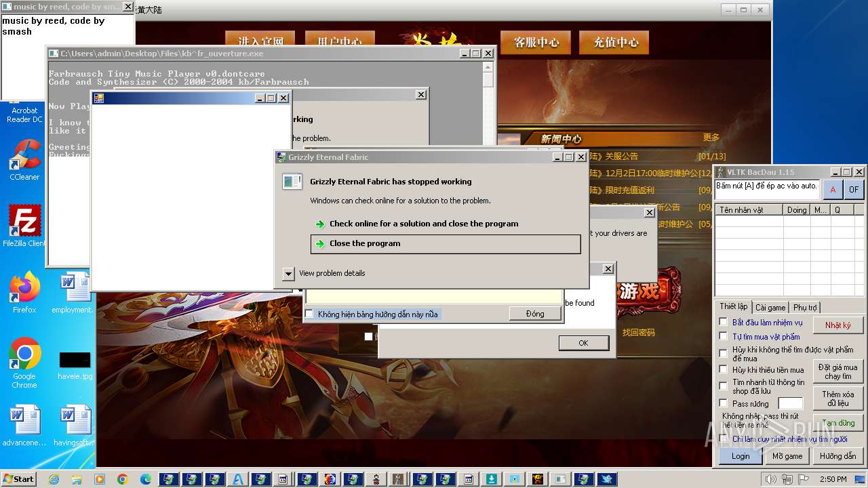Open the advancene Word document on the desktop
The height and width of the screenshot is (488, 868).
pos(24,426)
